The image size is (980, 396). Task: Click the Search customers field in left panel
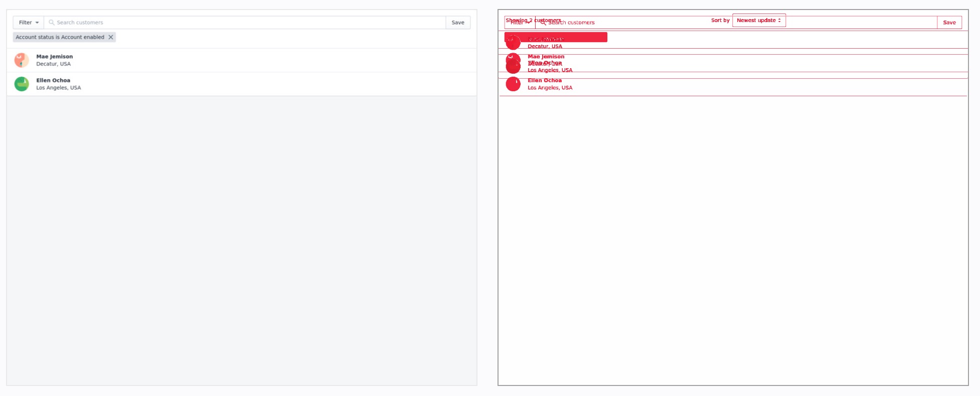245,23
